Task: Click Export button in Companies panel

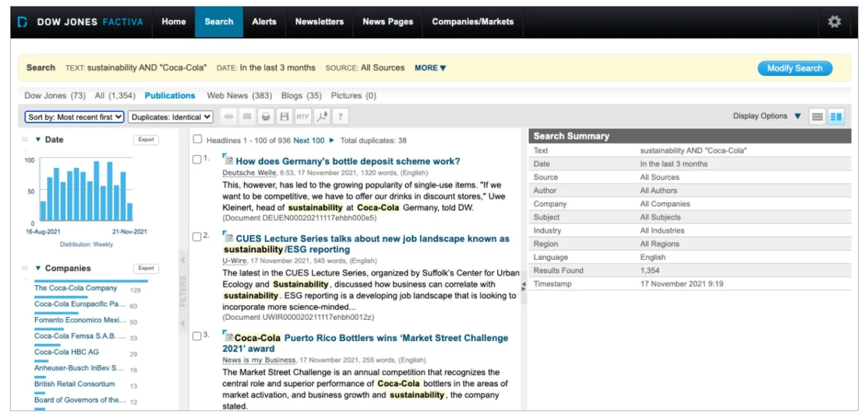Action: click(x=146, y=268)
